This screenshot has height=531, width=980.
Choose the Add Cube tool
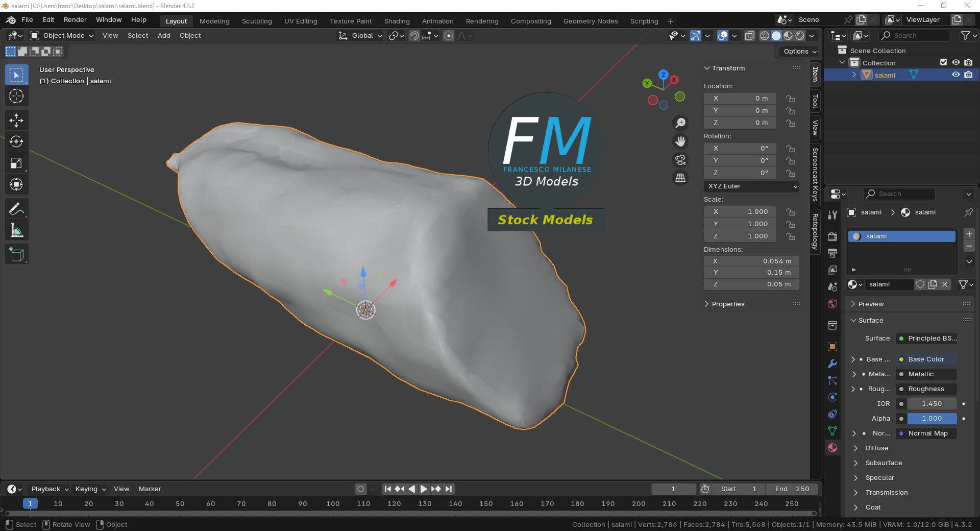[x=16, y=254]
